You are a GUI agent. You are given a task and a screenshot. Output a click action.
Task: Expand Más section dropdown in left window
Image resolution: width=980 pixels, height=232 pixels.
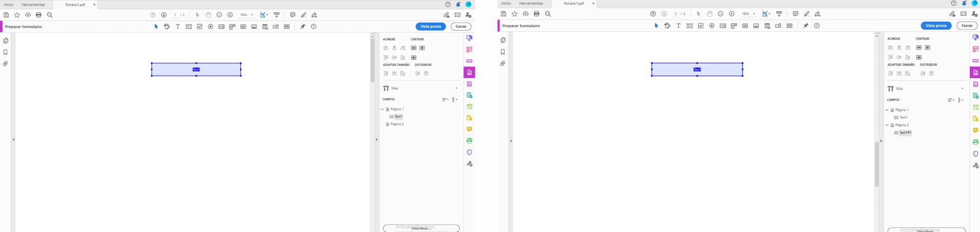[x=456, y=88]
